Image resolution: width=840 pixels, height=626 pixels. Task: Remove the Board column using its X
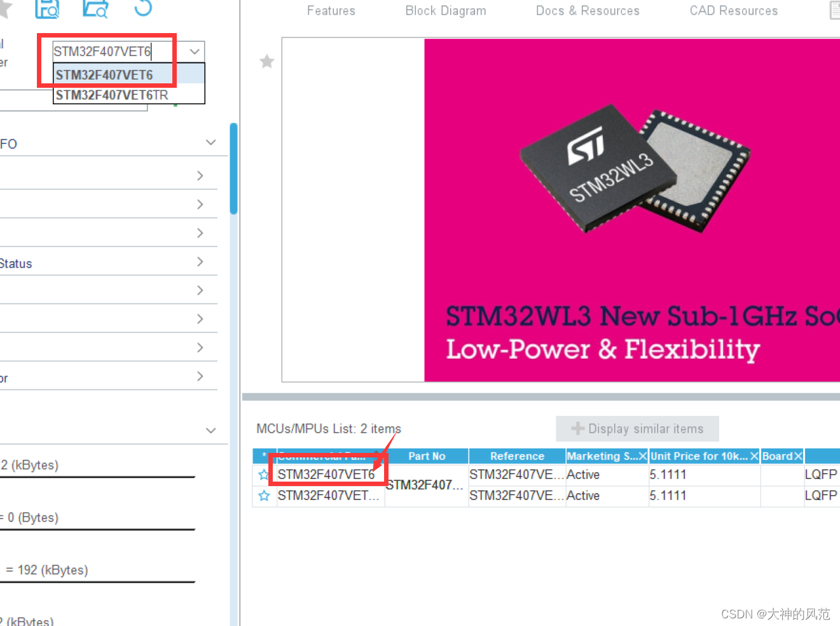[798, 456]
